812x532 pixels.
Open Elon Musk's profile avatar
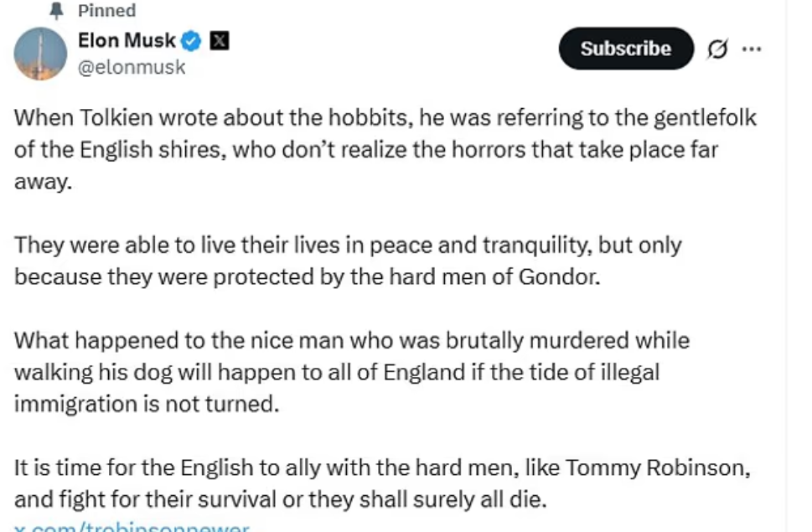pos(40,53)
